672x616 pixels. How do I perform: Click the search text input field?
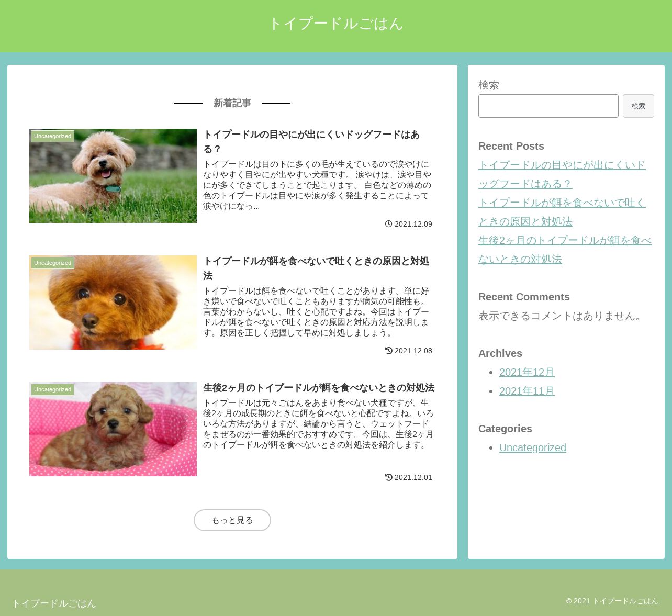coord(548,106)
